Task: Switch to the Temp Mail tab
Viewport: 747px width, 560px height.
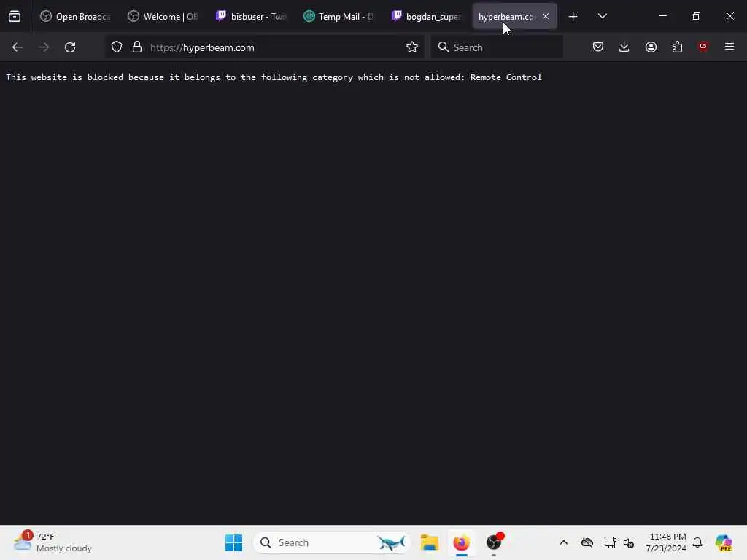Action: 338,17
